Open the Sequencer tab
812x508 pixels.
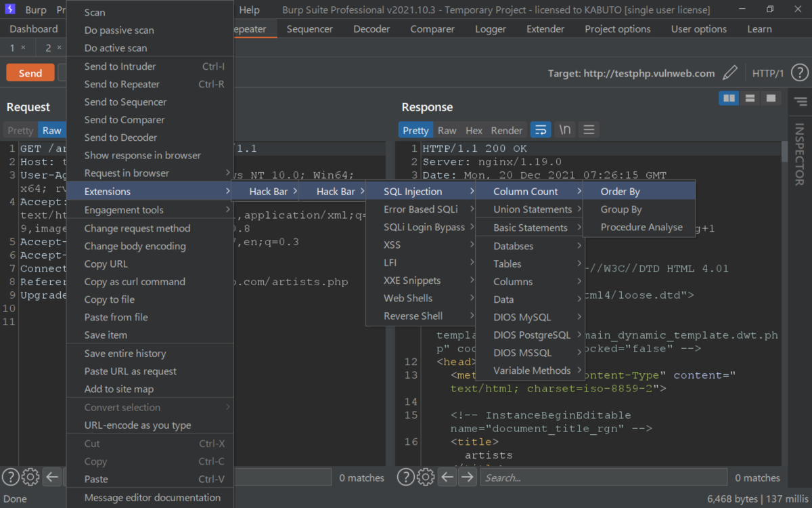click(x=310, y=29)
